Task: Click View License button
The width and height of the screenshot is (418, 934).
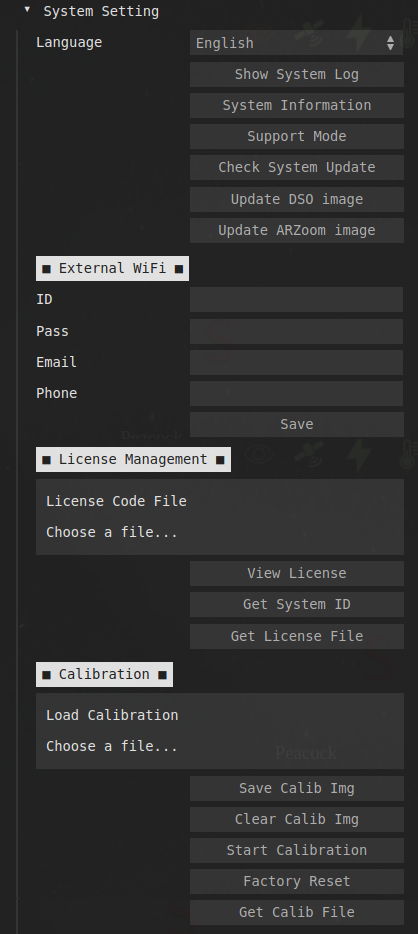Action: click(297, 574)
